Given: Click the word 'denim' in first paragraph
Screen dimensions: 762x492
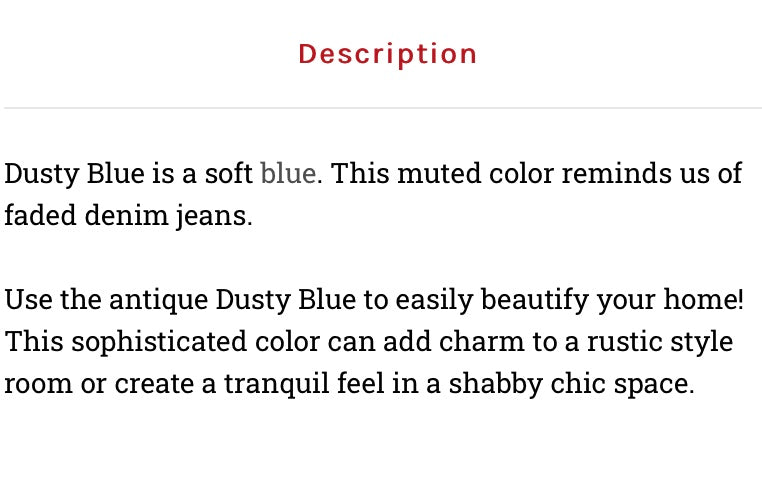Looking at the screenshot, I should pyautogui.click(x=126, y=215).
